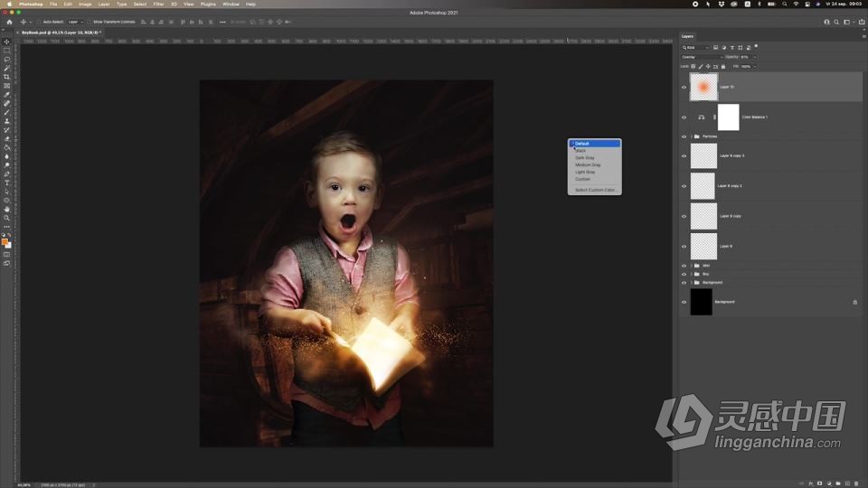Click the Home icon in options bar
Screen dimensions: 868x488
coord(9,22)
